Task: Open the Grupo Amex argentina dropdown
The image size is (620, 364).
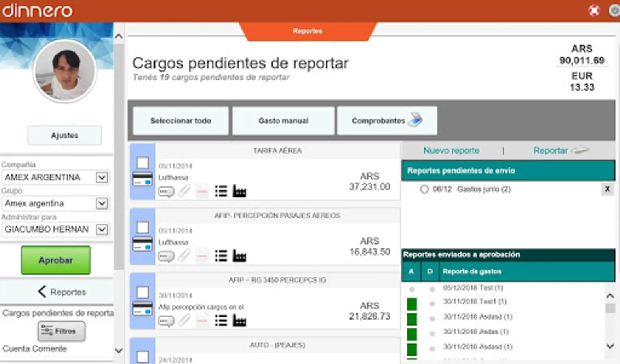Action: [x=56, y=203]
